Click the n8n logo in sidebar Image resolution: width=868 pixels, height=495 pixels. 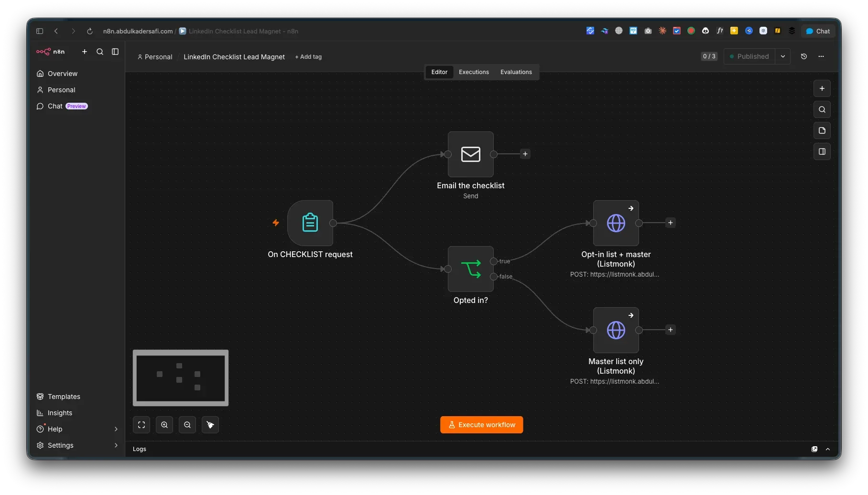click(x=50, y=52)
